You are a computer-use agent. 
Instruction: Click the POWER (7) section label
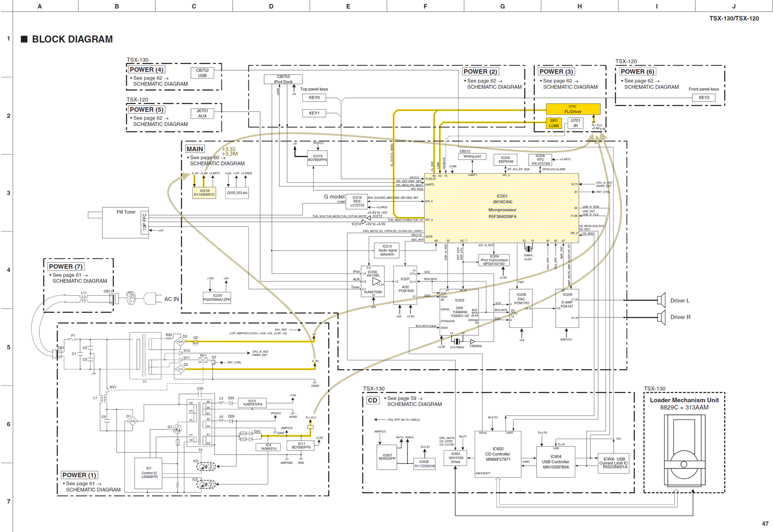coord(65,267)
